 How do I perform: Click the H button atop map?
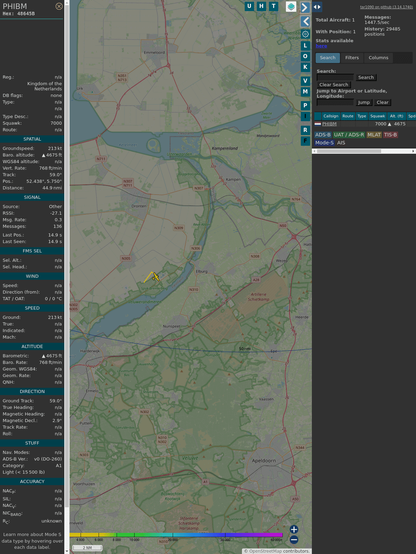click(x=261, y=6)
